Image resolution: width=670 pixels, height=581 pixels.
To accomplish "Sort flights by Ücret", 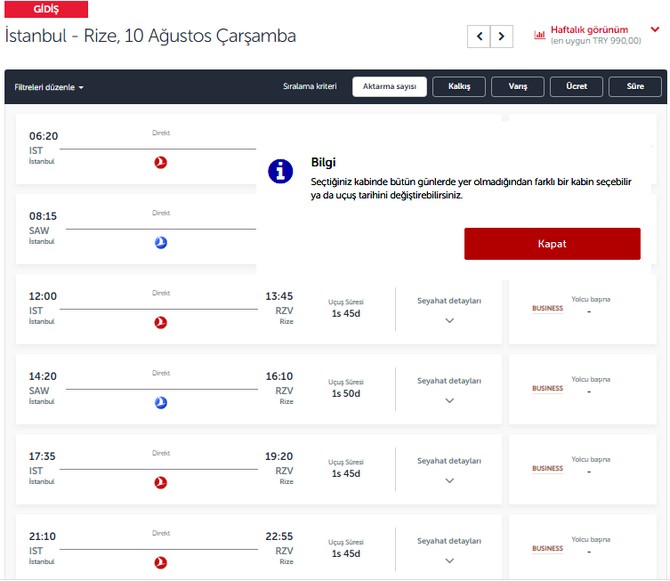I will point(576,87).
